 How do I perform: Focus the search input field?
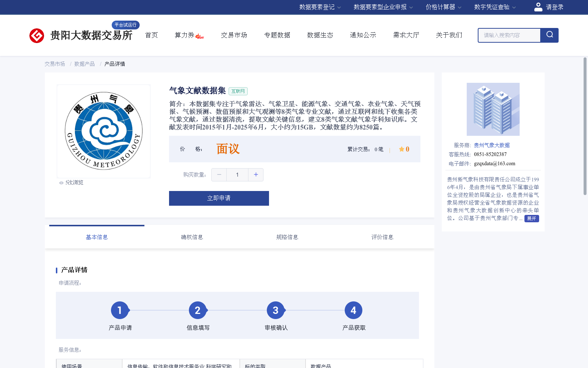coord(509,35)
